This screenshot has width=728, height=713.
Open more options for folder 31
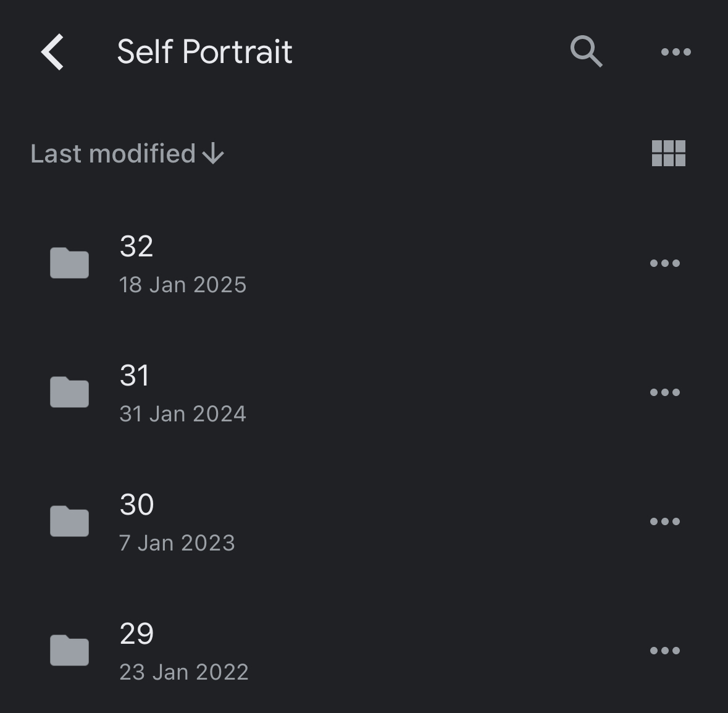click(664, 392)
